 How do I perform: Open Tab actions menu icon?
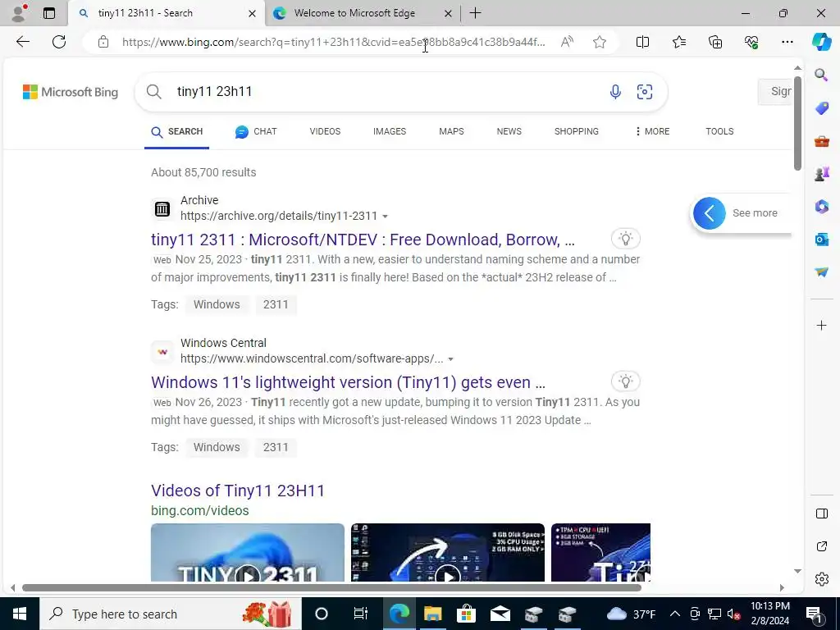pyautogui.click(x=48, y=13)
